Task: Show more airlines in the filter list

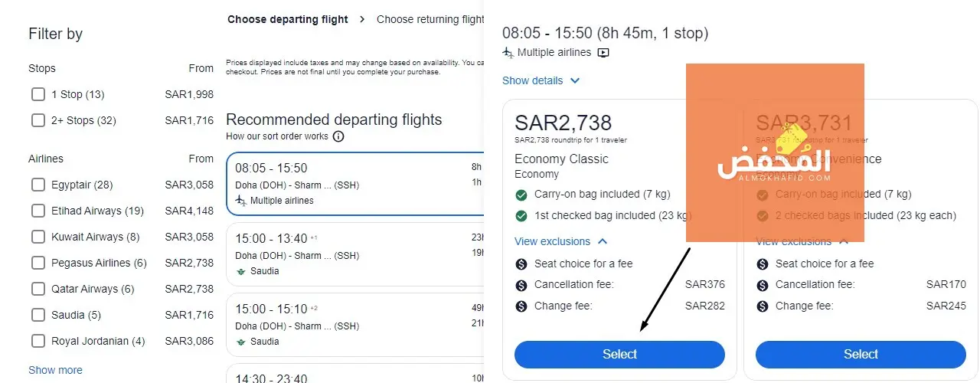Action: [55, 370]
